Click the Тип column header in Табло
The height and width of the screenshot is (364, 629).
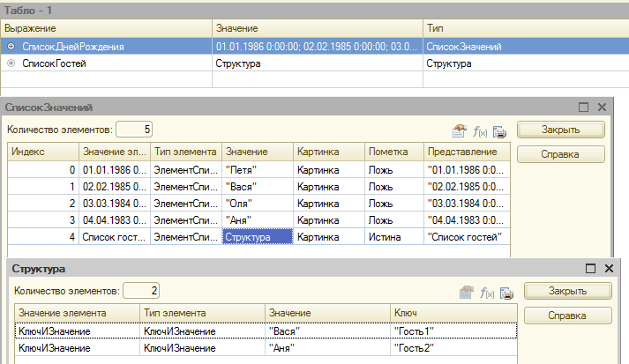pyautogui.click(x=526, y=28)
